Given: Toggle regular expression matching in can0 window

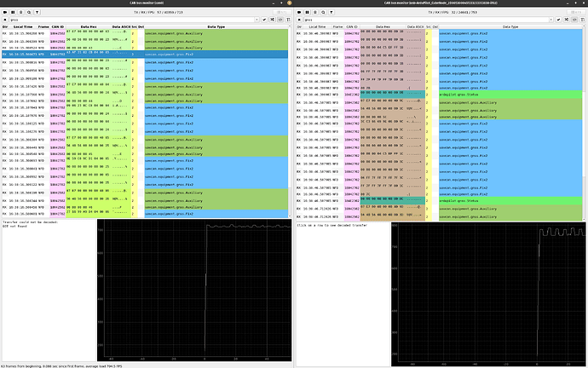Looking at the screenshot, I should (x=280, y=20).
